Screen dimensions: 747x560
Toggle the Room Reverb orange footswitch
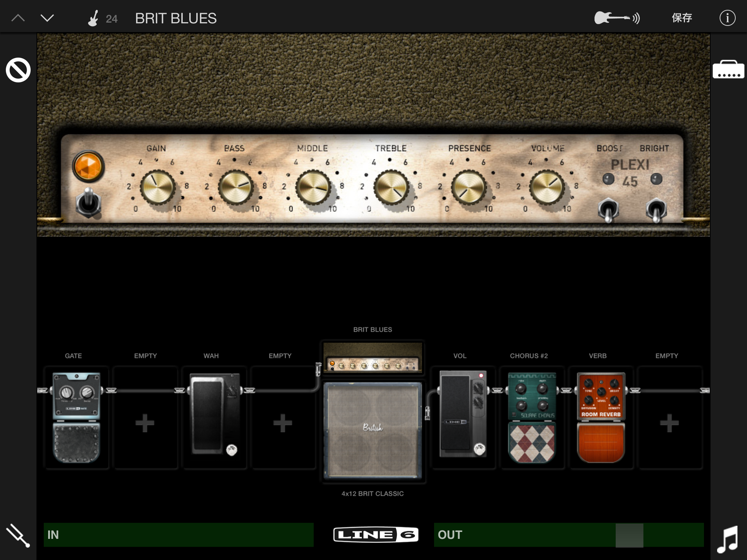coord(601,442)
